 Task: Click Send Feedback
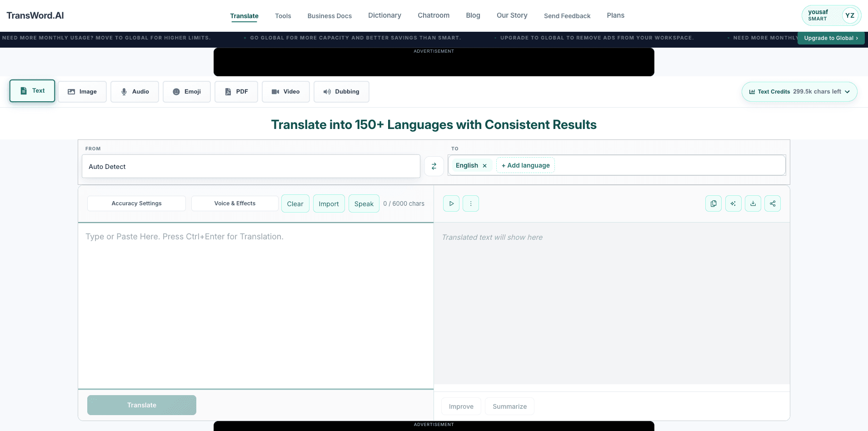[x=567, y=16]
